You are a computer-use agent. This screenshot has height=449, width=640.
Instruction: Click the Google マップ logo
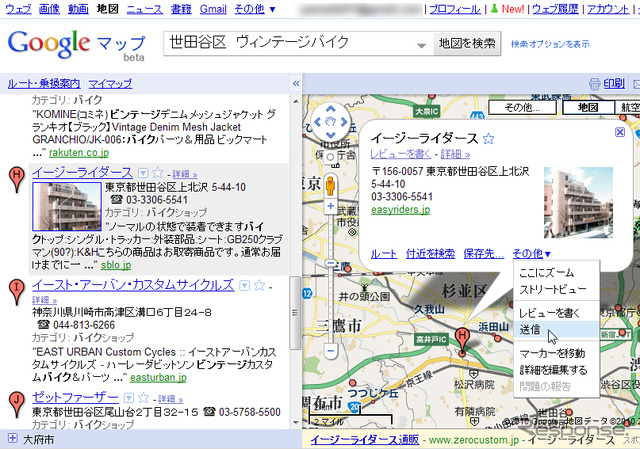(76, 45)
